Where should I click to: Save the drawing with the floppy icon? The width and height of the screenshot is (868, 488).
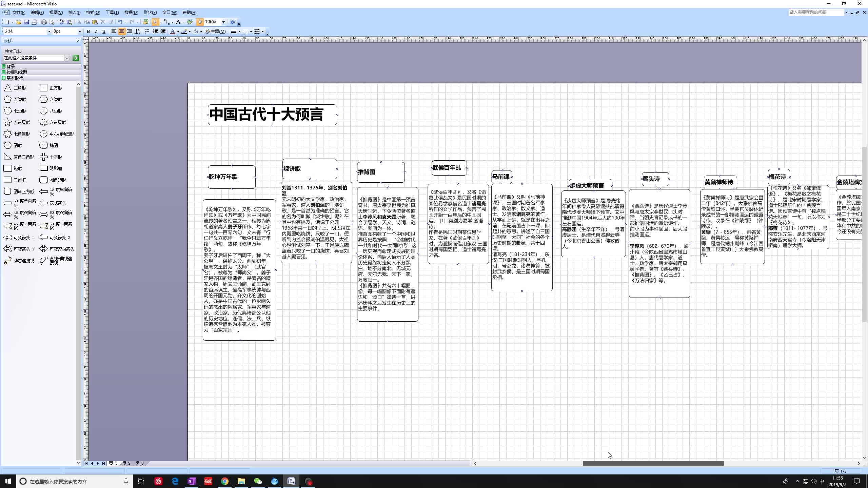pos(26,22)
